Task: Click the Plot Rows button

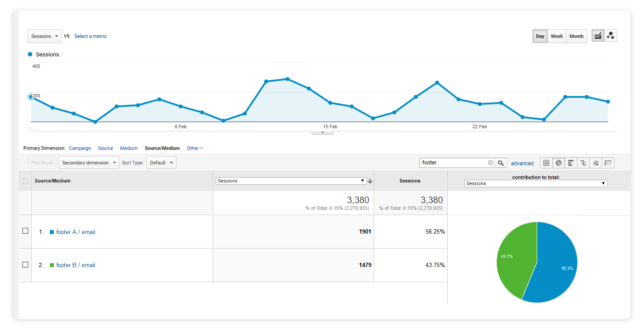Action: pos(42,163)
